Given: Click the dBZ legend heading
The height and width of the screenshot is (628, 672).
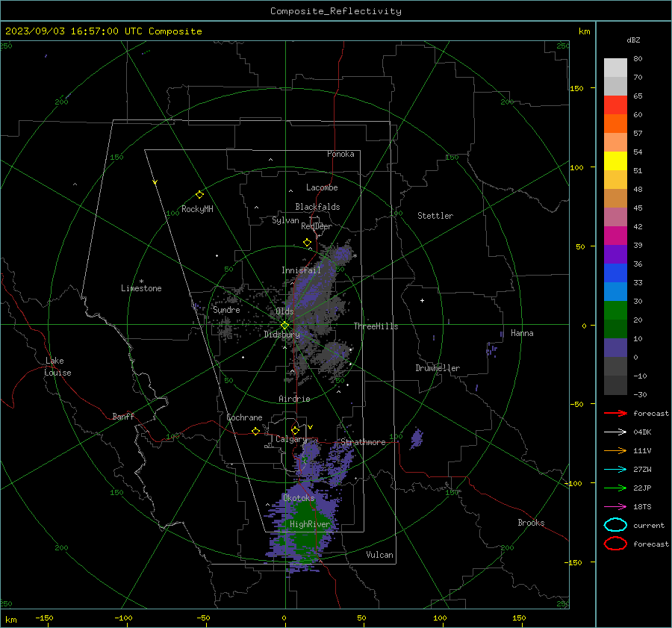Looking at the screenshot, I should (x=633, y=40).
